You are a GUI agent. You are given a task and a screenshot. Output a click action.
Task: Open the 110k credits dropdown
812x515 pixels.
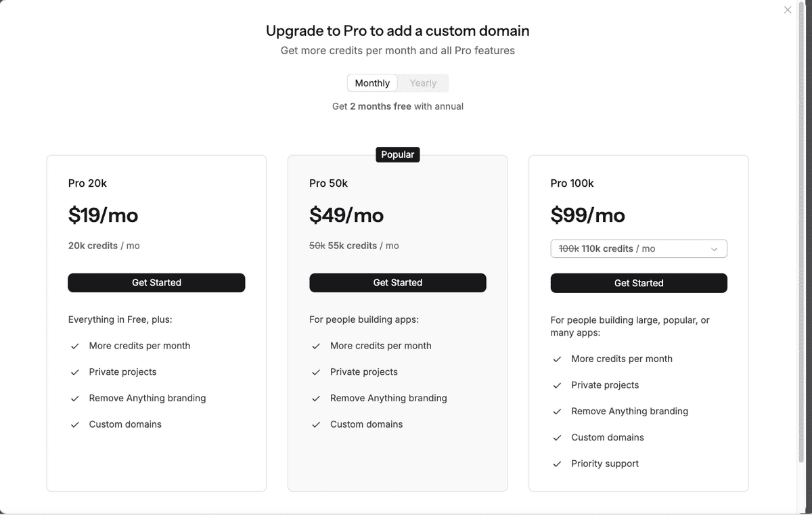point(638,249)
